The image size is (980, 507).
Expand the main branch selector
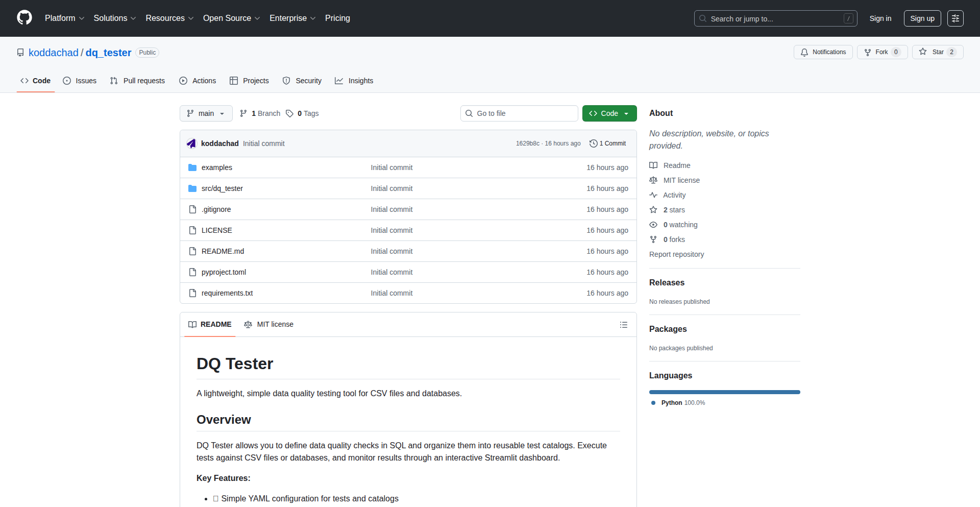point(206,113)
